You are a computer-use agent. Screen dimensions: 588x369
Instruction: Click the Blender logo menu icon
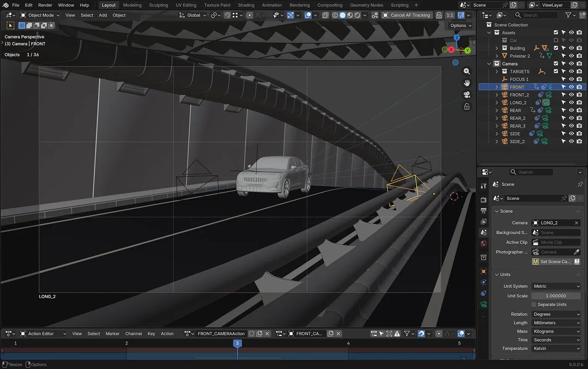pos(5,5)
